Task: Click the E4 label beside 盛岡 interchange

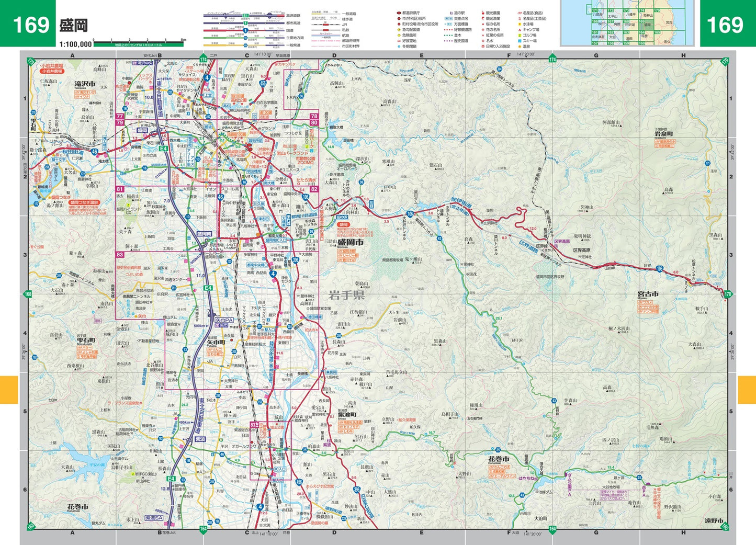Action: pos(164,149)
